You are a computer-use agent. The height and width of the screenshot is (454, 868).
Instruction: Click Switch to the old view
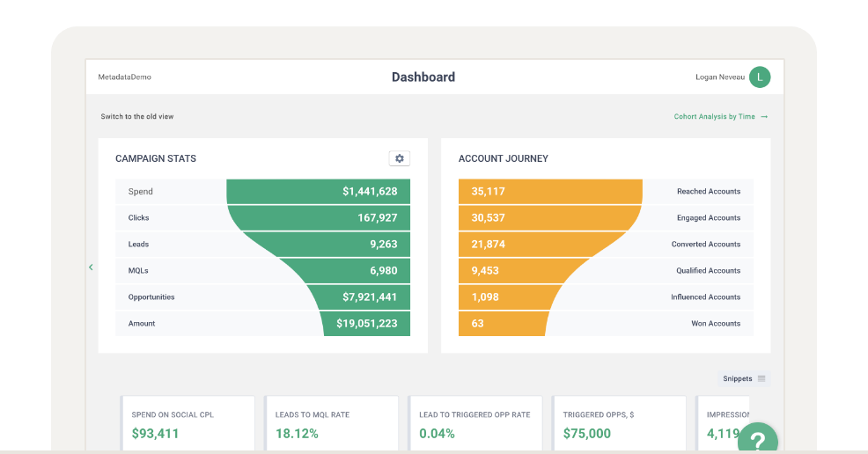pyautogui.click(x=136, y=117)
